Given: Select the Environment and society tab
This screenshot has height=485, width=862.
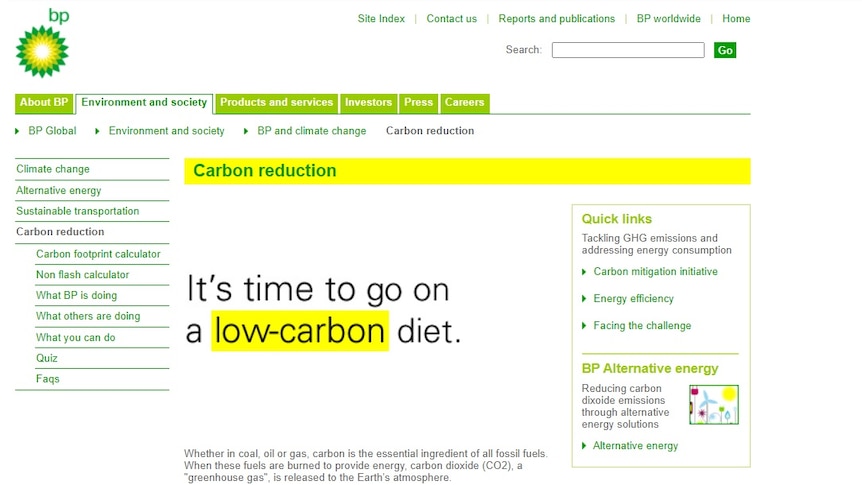Looking at the screenshot, I should [144, 103].
